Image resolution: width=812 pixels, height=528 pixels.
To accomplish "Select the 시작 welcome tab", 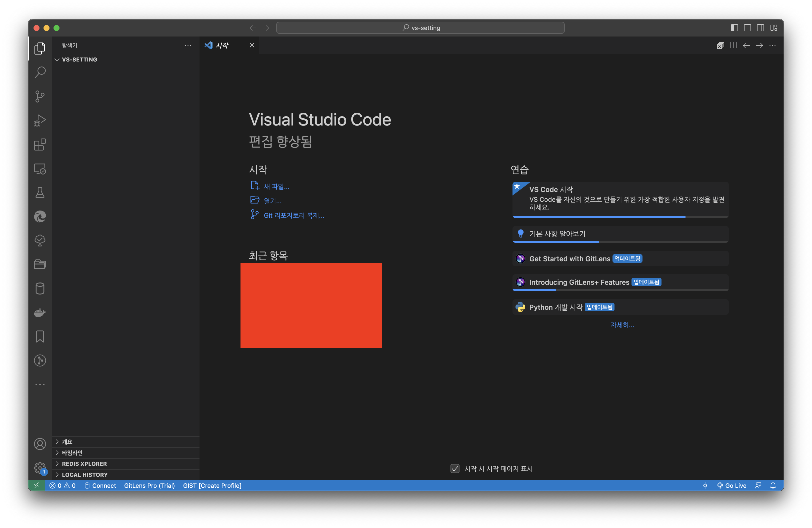I will pyautogui.click(x=222, y=45).
